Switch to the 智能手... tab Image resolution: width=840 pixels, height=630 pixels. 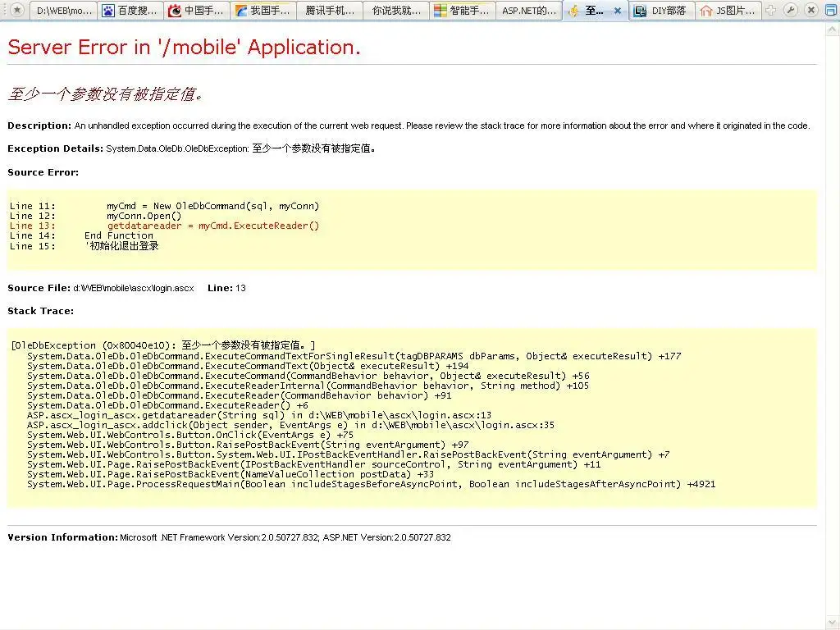tap(463, 11)
